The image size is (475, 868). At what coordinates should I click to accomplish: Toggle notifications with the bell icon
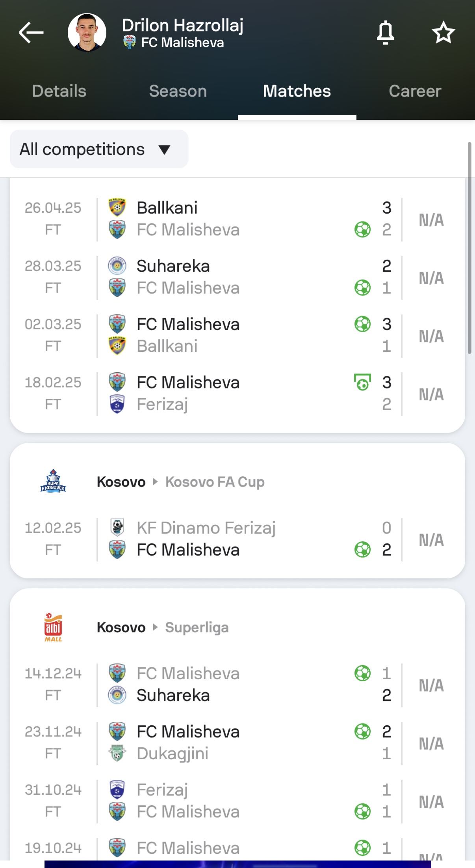[385, 32]
